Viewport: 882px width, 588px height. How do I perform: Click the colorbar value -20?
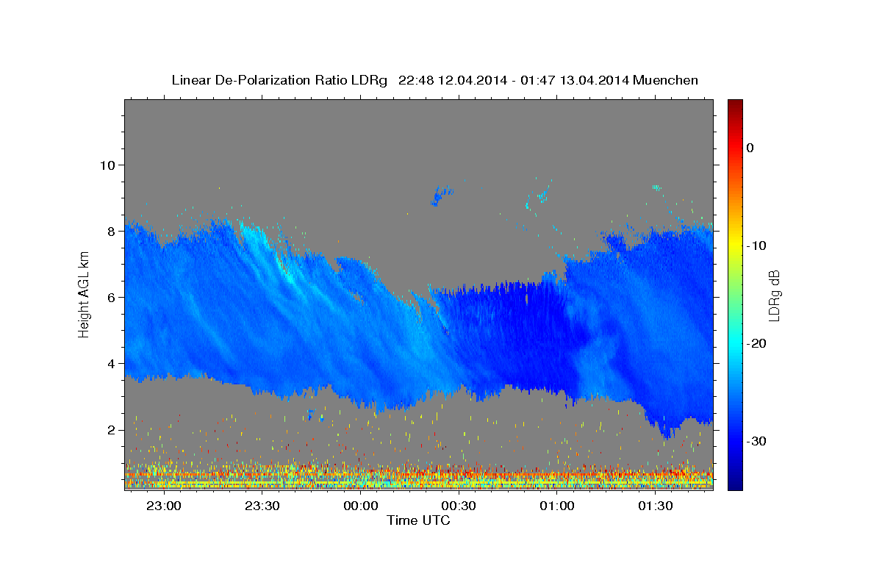click(756, 343)
